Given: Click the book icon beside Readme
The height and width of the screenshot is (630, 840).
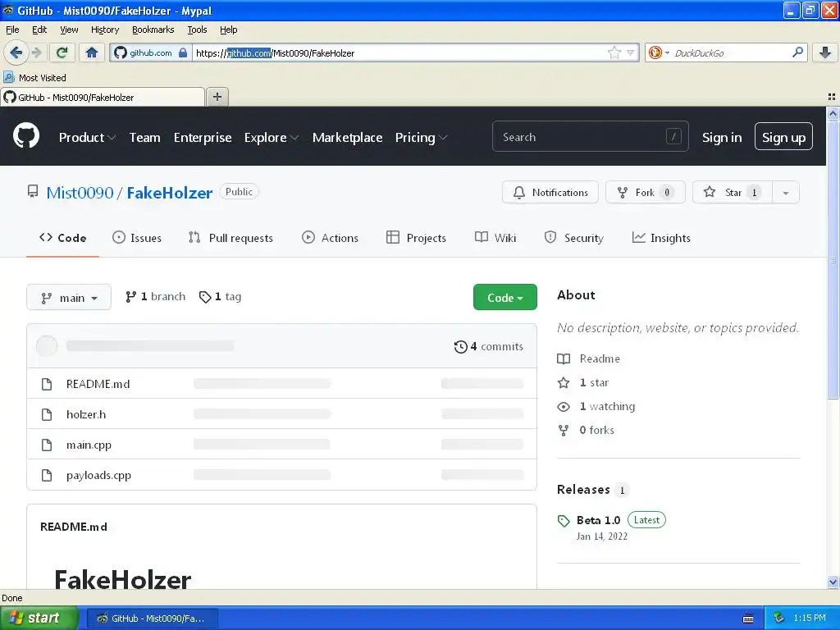Looking at the screenshot, I should coord(564,359).
